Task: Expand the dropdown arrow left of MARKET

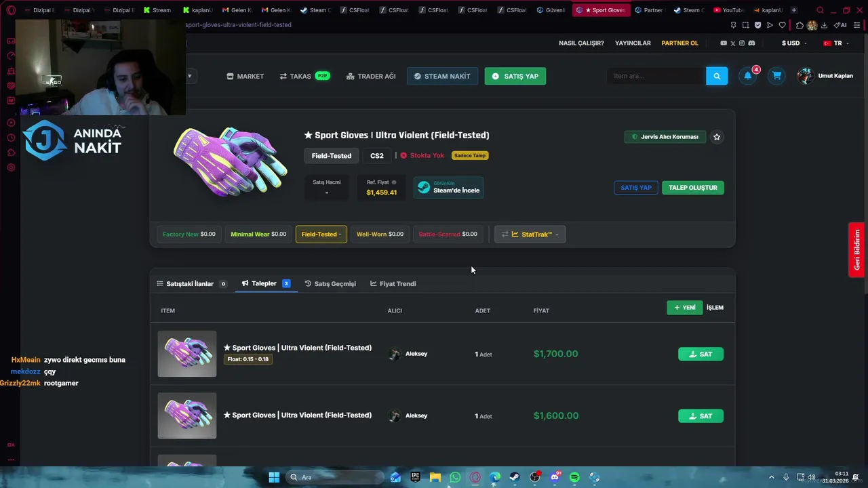Action: [x=189, y=76]
